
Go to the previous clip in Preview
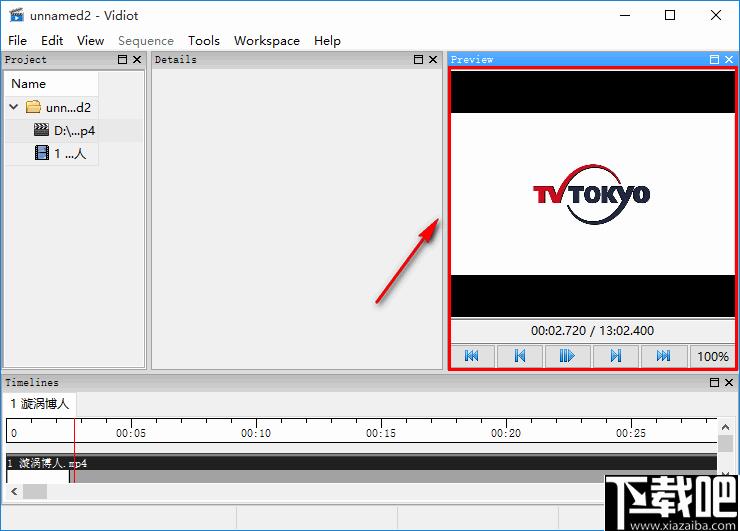[520, 356]
